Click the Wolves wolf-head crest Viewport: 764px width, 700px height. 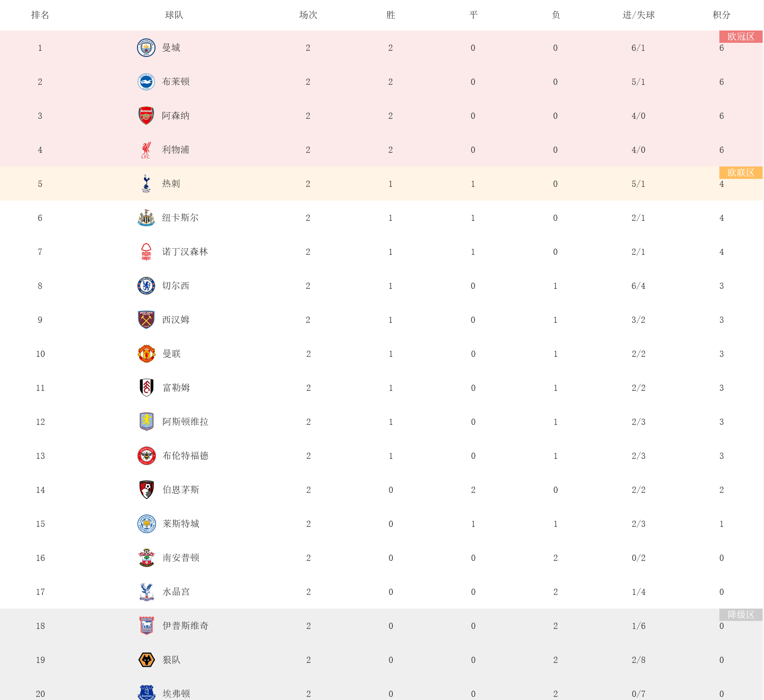[x=146, y=660]
